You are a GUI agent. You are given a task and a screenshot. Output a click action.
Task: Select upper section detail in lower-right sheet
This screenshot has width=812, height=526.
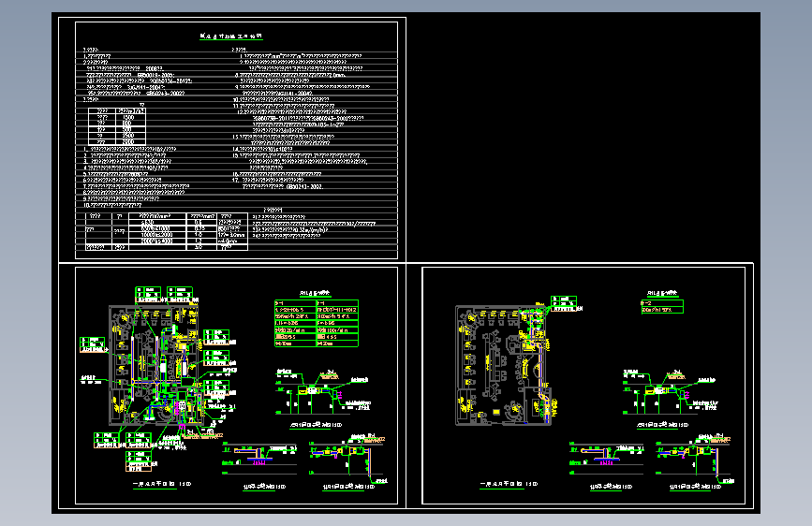(x=670, y=392)
